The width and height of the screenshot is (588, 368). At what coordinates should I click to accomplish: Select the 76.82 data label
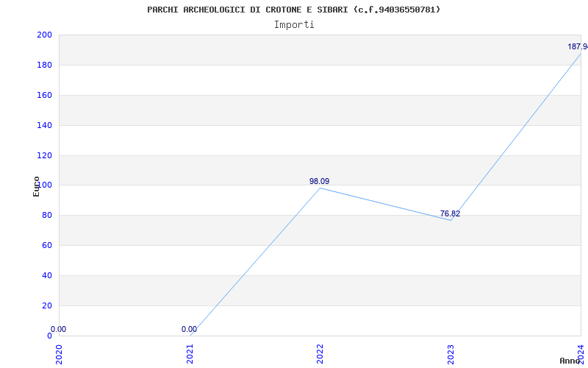(x=450, y=214)
